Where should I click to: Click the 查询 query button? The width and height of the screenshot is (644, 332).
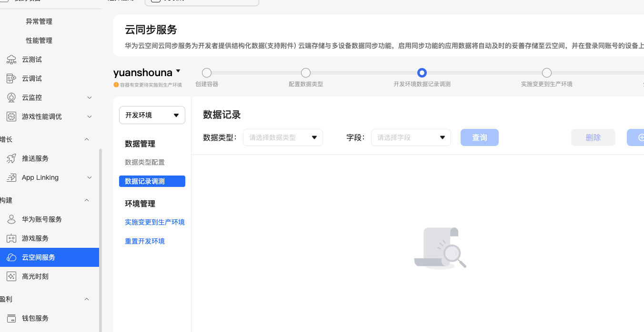480,137
